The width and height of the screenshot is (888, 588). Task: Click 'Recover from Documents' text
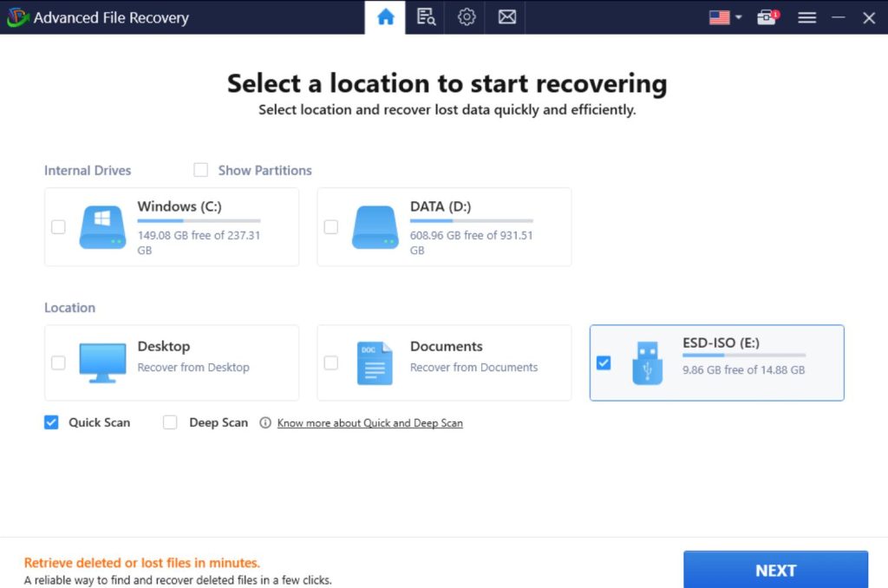coord(474,367)
